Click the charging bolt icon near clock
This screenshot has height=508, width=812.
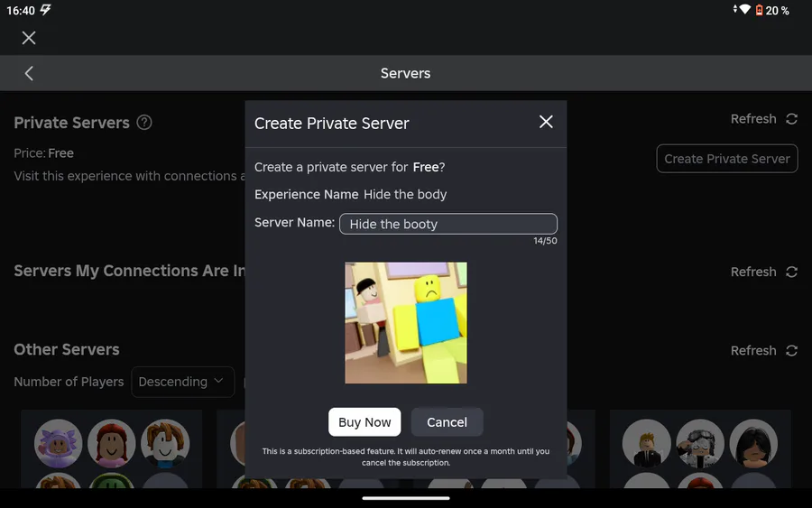46,10
